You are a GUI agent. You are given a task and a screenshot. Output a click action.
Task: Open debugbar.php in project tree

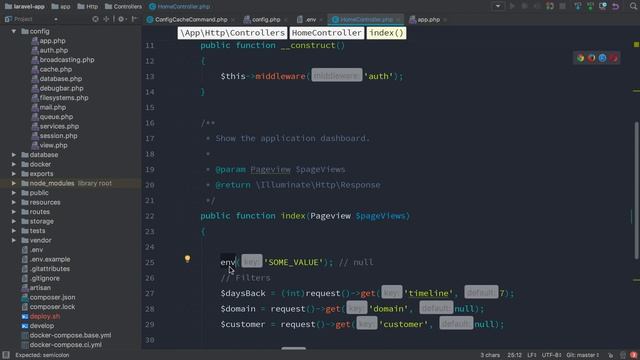[61, 88]
